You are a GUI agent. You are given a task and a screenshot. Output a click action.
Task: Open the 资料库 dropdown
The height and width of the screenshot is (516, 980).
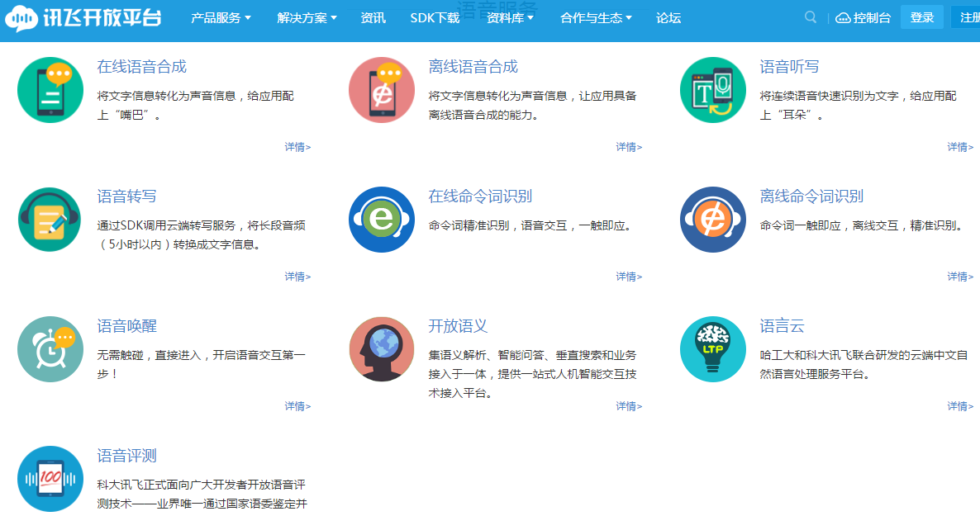[511, 18]
